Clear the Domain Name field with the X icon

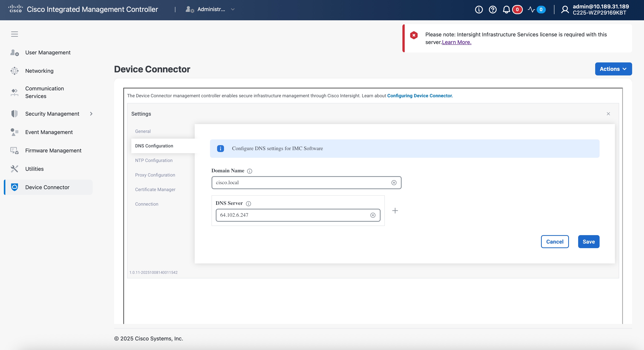(x=394, y=182)
